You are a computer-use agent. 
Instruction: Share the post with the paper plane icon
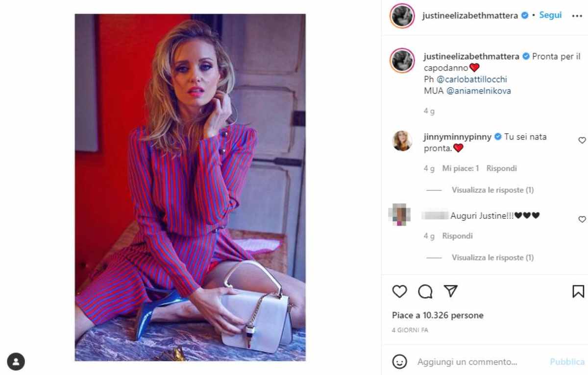[x=450, y=291]
